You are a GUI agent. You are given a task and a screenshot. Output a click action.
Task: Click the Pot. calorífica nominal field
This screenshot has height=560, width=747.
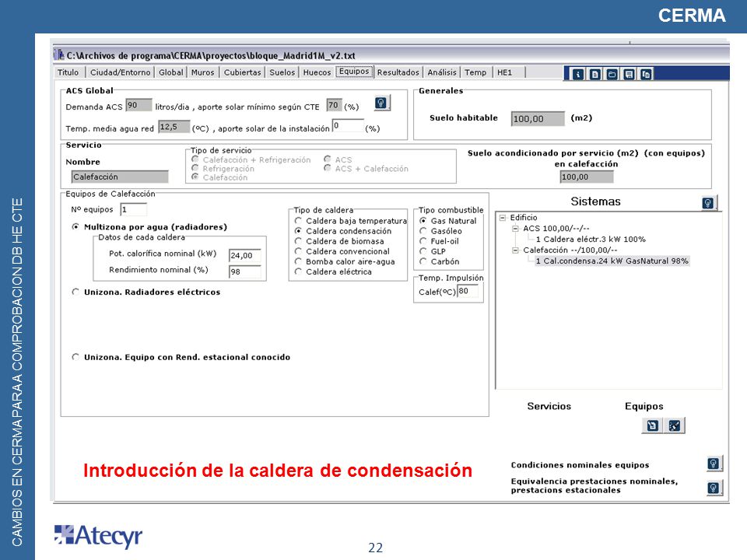(x=245, y=255)
